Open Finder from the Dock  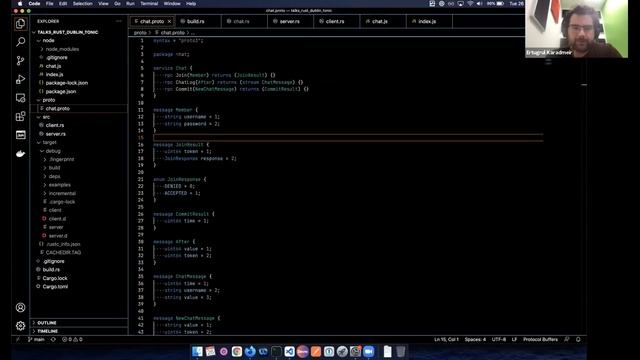click(x=197, y=351)
